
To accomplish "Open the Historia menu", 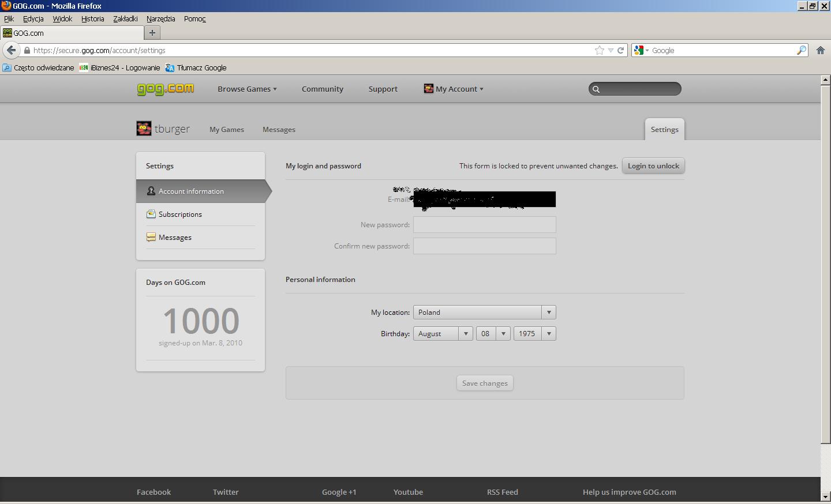I will click(92, 18).
